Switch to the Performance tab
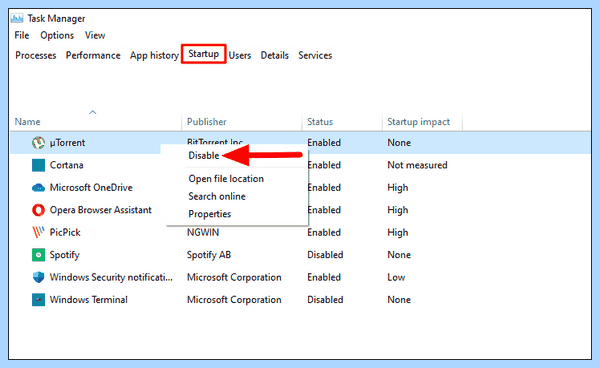The width and height of the screenshot is (600, 368). click(93, 55)
